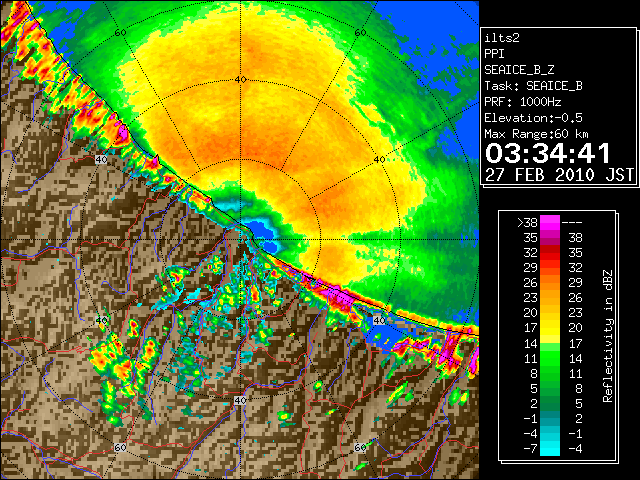This screenshot has height=480, width=640.
Task: Pick the yellow swatch beside the '17' legend label
Action: coord(550,328)
